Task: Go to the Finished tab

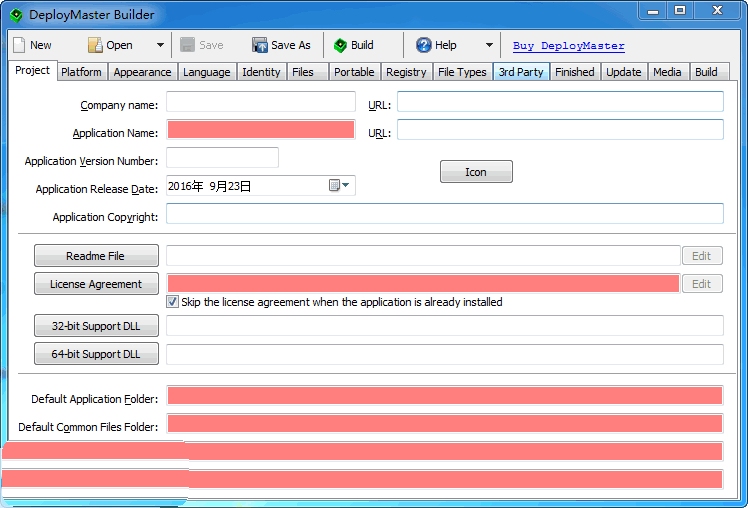Action: pos(575,72)
